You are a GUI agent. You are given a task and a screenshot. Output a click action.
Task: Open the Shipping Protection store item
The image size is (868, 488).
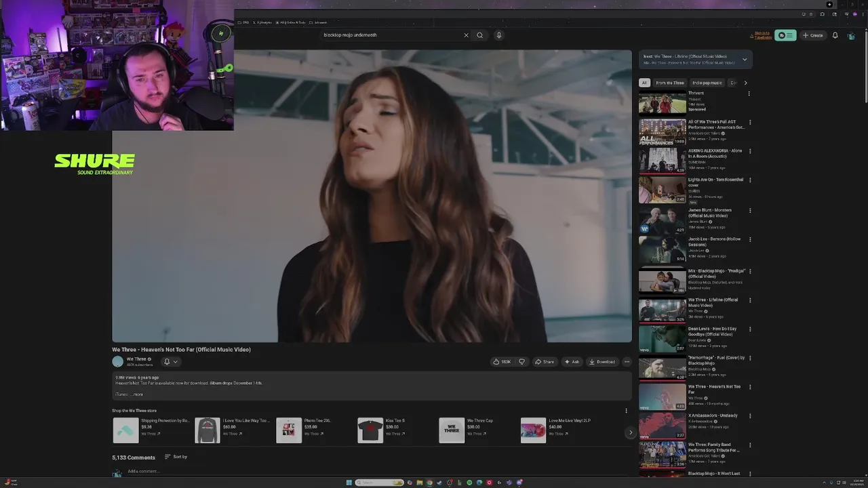(x=151, y=430)
